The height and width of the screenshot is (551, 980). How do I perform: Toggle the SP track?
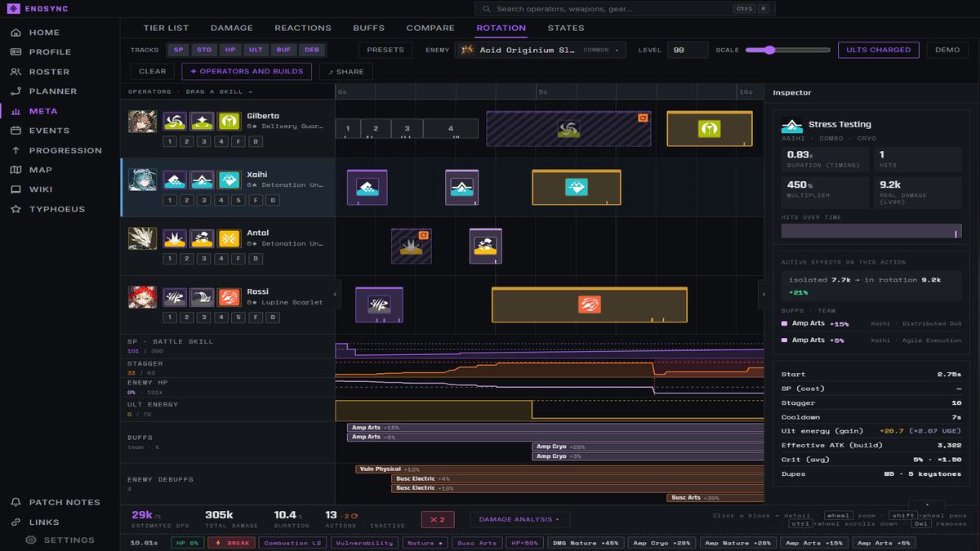coord(179,50)
